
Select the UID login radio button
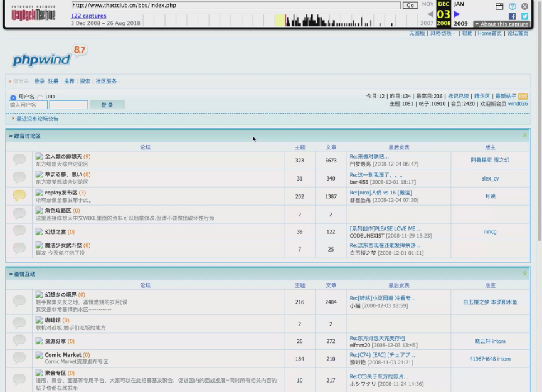40,97
